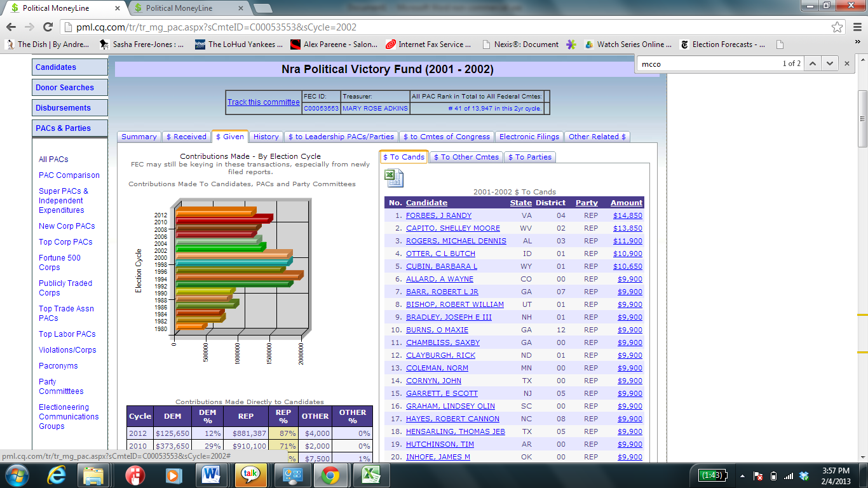Click the browser forward arrow
Image resolution: width=868 pixels, height=488 pixels.
(30, 27)
